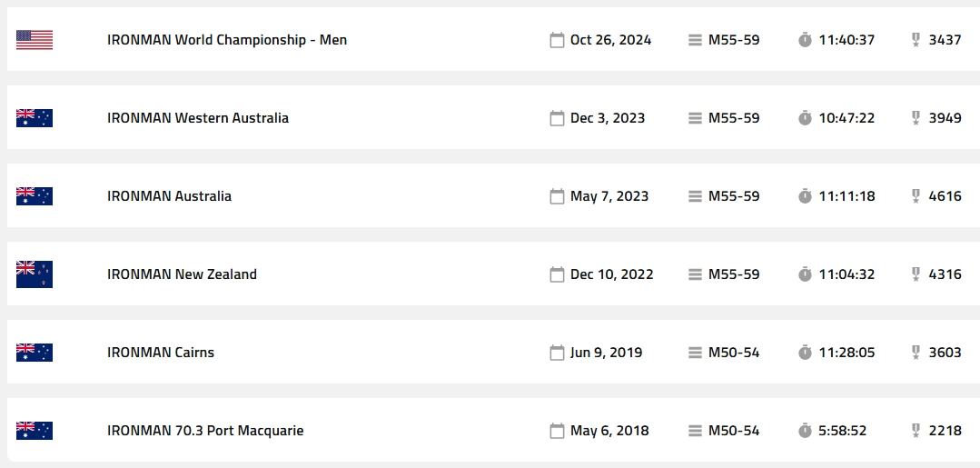Click calendar icon next to Jun 9, 2019
This screenshot has width=980, height=468.
pos(557,353)
